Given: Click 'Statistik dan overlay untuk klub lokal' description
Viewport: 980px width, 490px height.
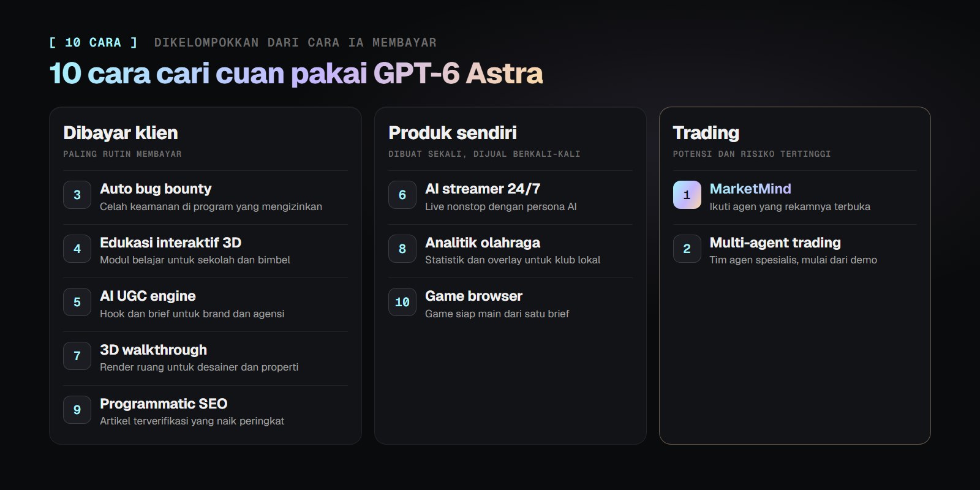Looking at the screenshot, I should coord(513,260).
